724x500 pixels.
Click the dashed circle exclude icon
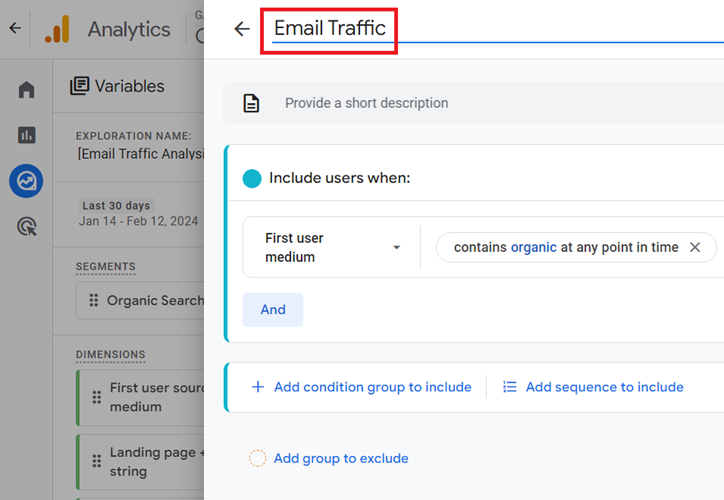pos(258,458)
